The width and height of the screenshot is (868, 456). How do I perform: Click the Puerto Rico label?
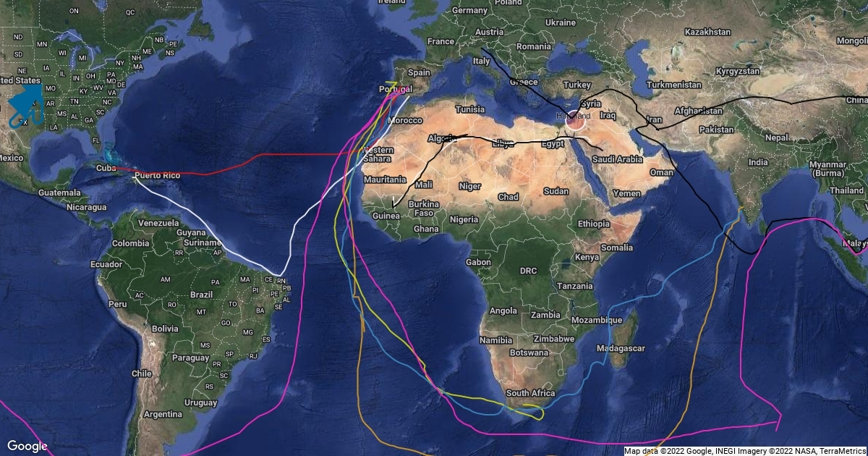click(157, 176)
